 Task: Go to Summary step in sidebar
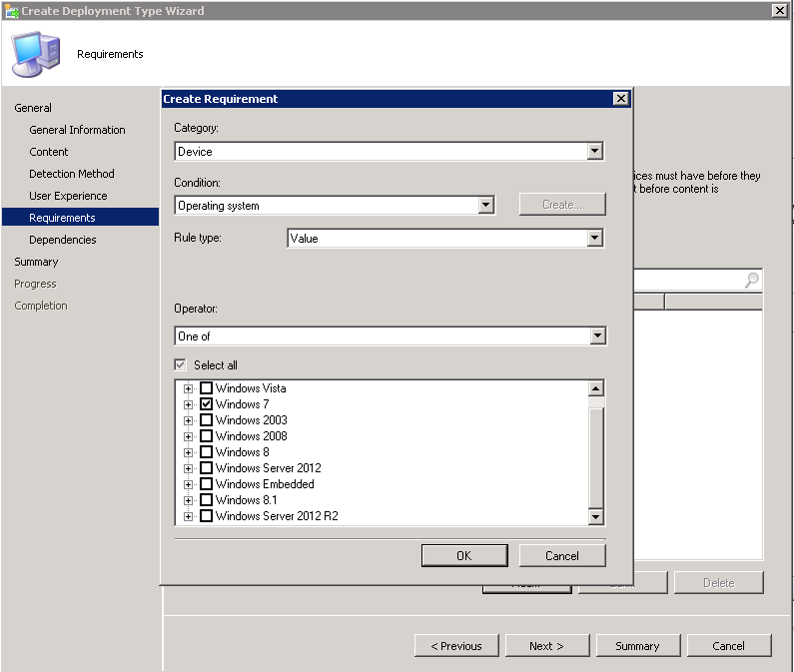(x=36, y=262)
